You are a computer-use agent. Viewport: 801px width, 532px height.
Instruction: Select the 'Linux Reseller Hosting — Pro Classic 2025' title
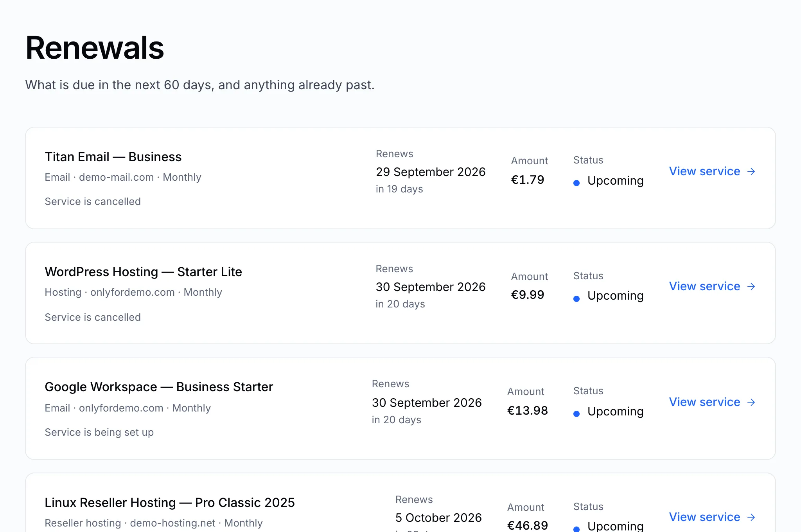click(170, 503)
